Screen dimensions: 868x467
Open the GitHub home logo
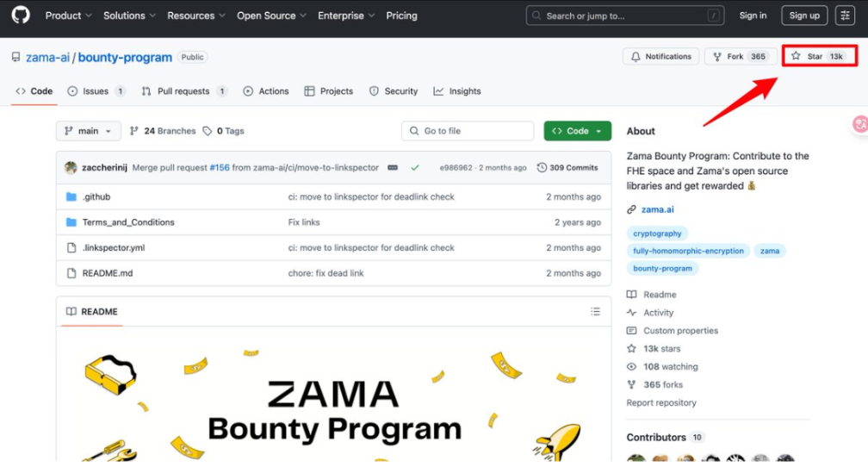click(21, 15)
